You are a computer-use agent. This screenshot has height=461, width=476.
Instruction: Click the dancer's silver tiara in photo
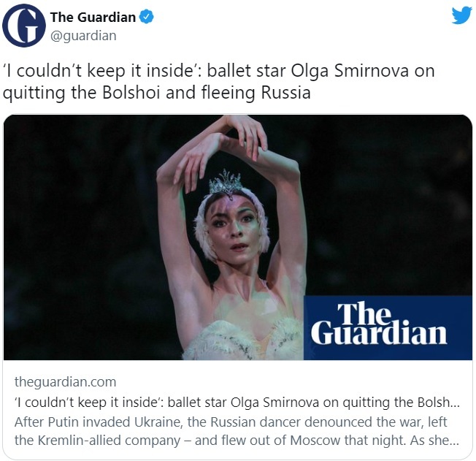(226, 182)
